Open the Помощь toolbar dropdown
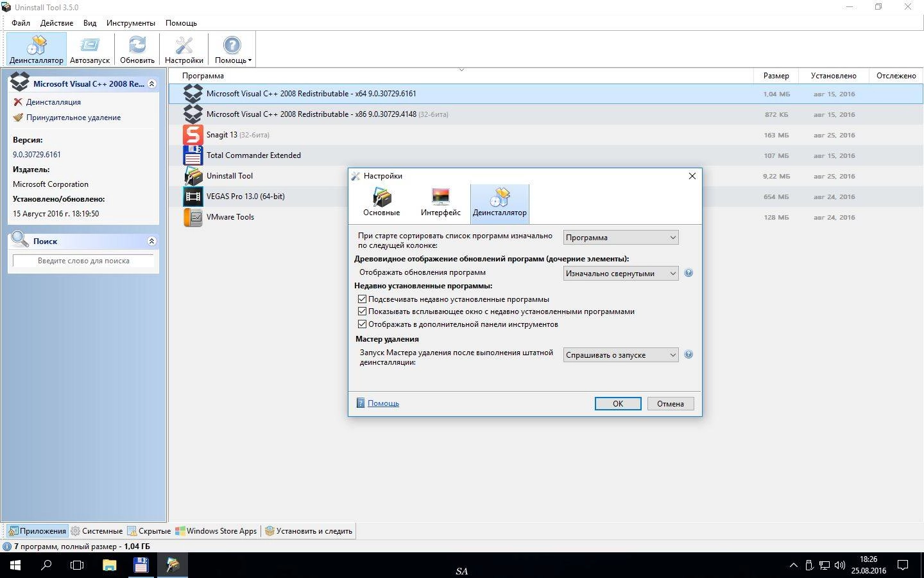 click(x=232, y=49)
